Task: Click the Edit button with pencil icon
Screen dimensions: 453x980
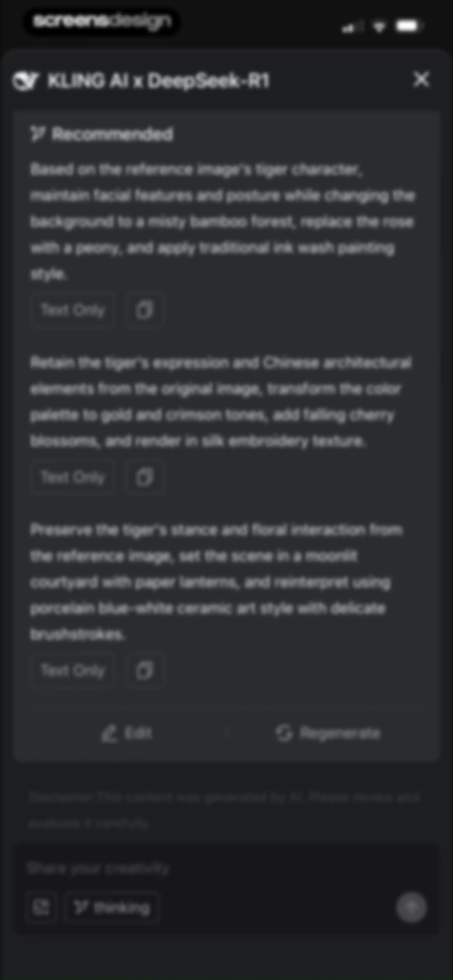Action: (127, 733)
